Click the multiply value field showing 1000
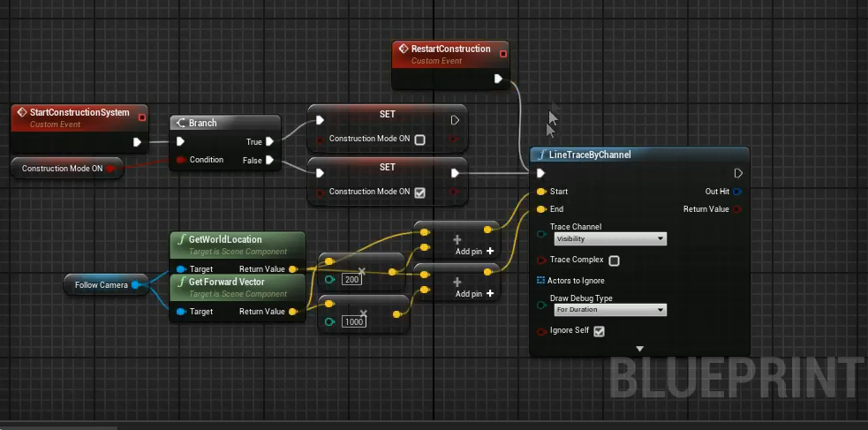The image size is (868, 430). pos(355,322)
